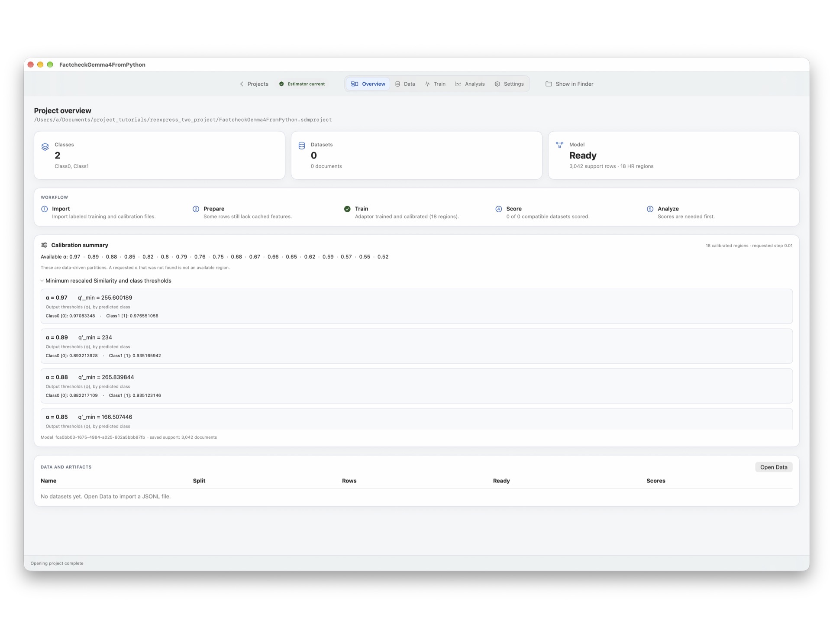Click the project file path text

click(183, 120)
